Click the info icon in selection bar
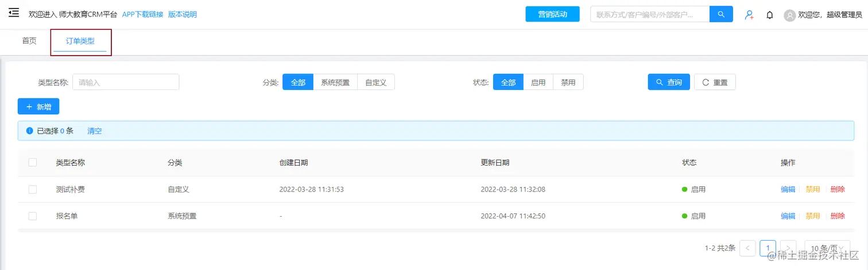 point(30,131)
